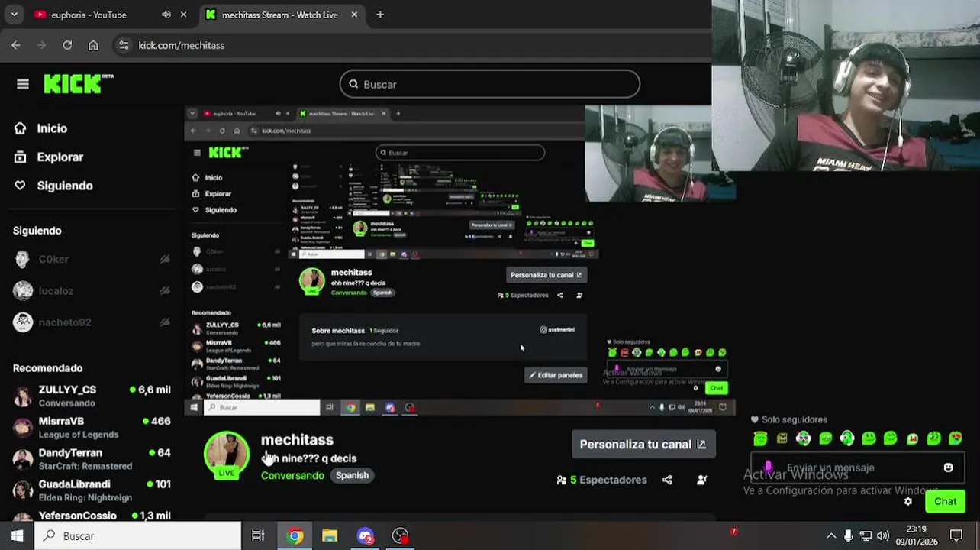
Task: Click the green Chat send button
Action: [x=945, y=501]
